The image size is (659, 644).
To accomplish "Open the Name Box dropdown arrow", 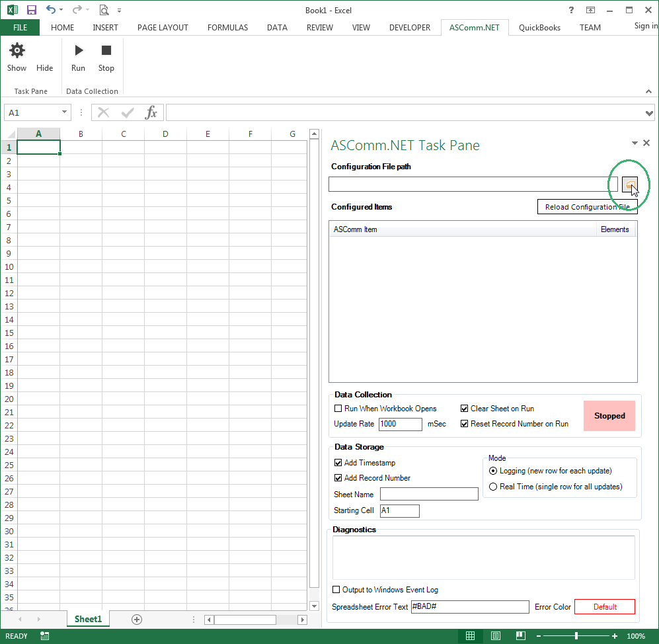I will click(64, 112).
